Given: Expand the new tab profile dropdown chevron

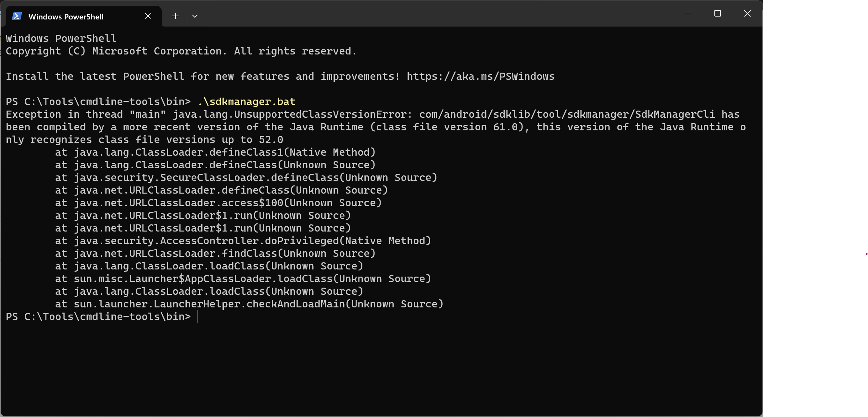Looking at the screenshot, I should pyautogui.click(x=195, y=16).
